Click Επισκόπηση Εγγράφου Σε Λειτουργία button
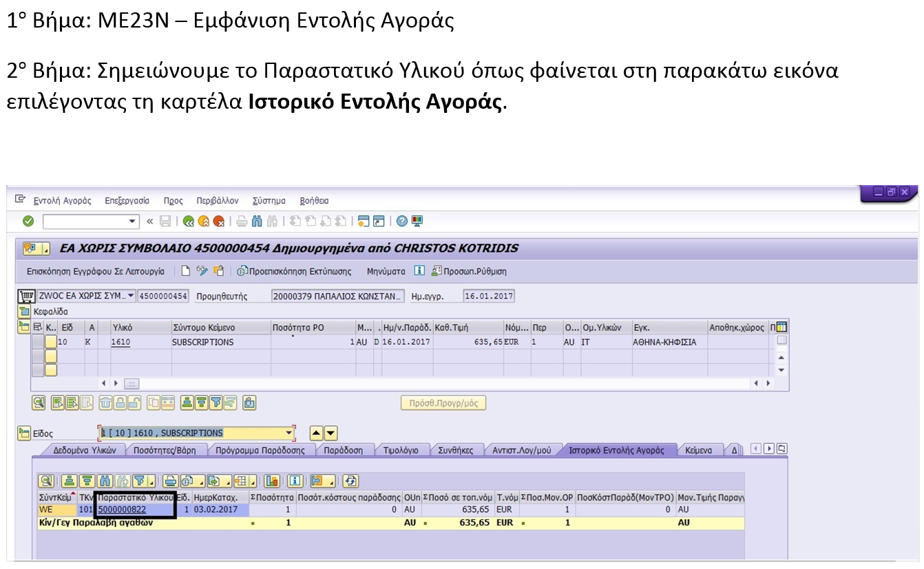The height and width of the screenshot is (569, 924). (96, 271)
